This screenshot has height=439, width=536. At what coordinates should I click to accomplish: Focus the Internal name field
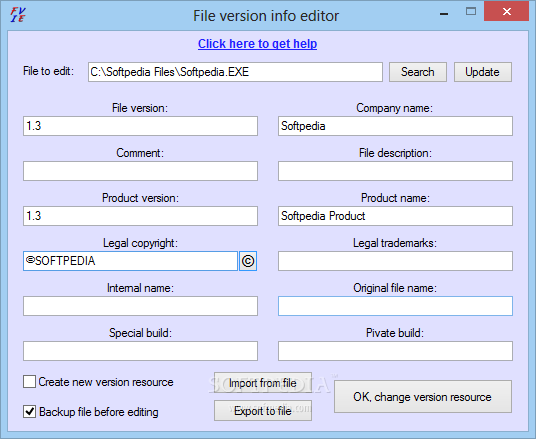click(140, 306)
